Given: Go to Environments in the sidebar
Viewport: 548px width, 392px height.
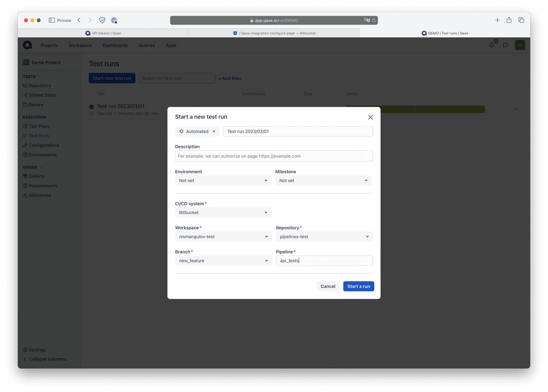Looking at the screenshot, I should coord(40,155).
